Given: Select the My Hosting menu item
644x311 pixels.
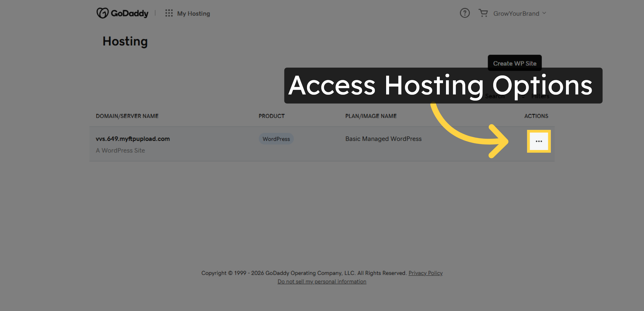Looking at the screenshot, I should tap(193, 13).
